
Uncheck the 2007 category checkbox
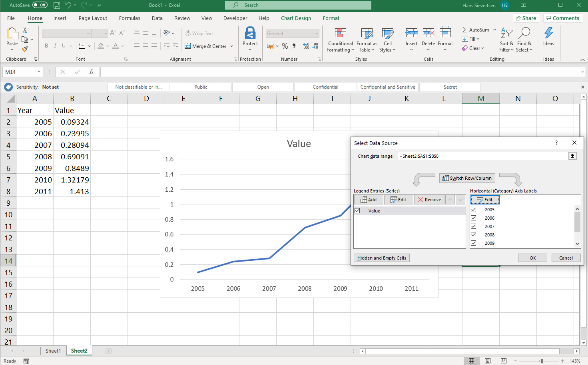(x=474, y=226)
